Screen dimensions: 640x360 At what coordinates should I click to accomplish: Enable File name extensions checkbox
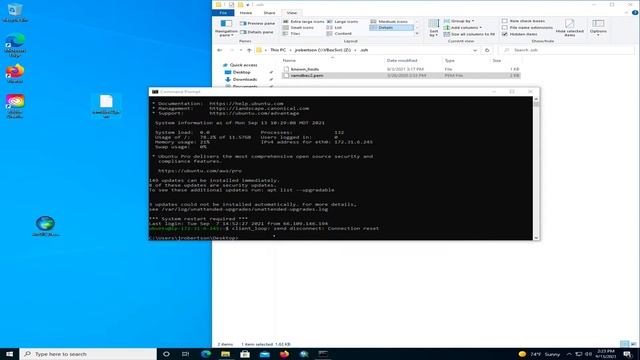pyautogui.click(x=527, y=27)
